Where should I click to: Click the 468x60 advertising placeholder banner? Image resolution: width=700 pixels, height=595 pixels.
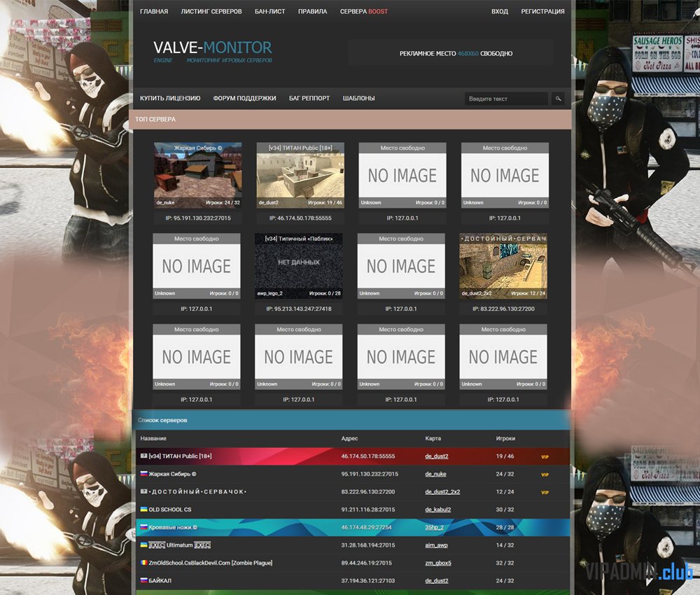451,53
